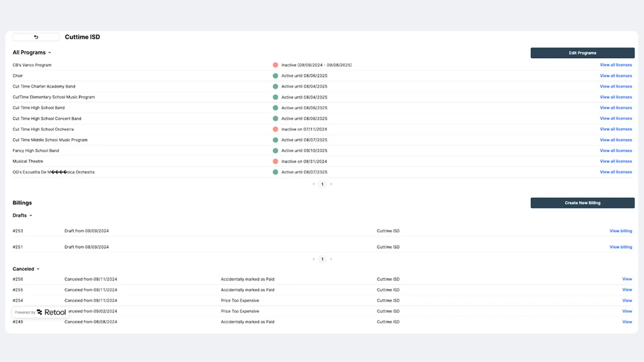Click the back arrow button
This screenshot has height=362, width=644.
(x=36, y=37)
